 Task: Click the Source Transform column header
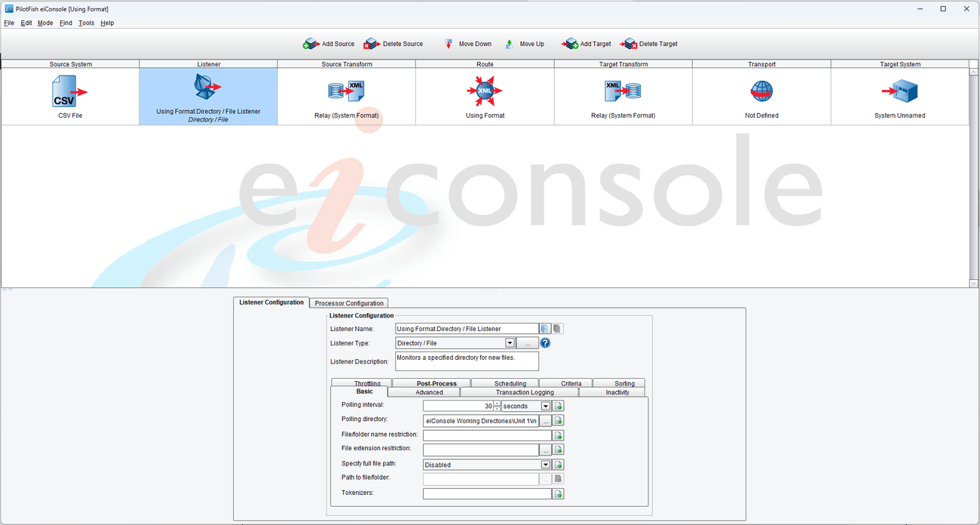347,64
